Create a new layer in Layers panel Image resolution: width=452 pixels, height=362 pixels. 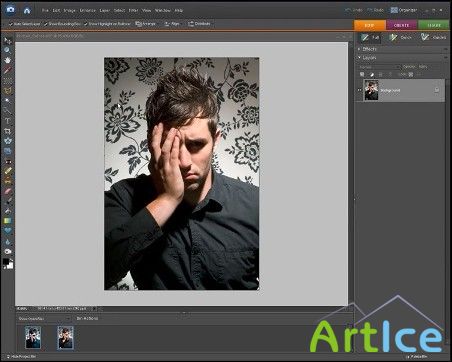tap(362, 74)
